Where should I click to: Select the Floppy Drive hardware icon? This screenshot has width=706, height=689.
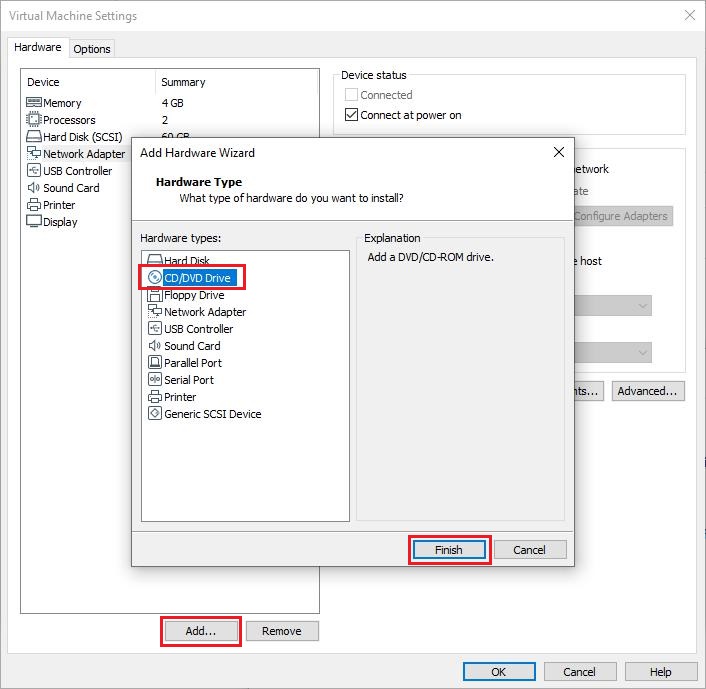(x=155, y=295)
